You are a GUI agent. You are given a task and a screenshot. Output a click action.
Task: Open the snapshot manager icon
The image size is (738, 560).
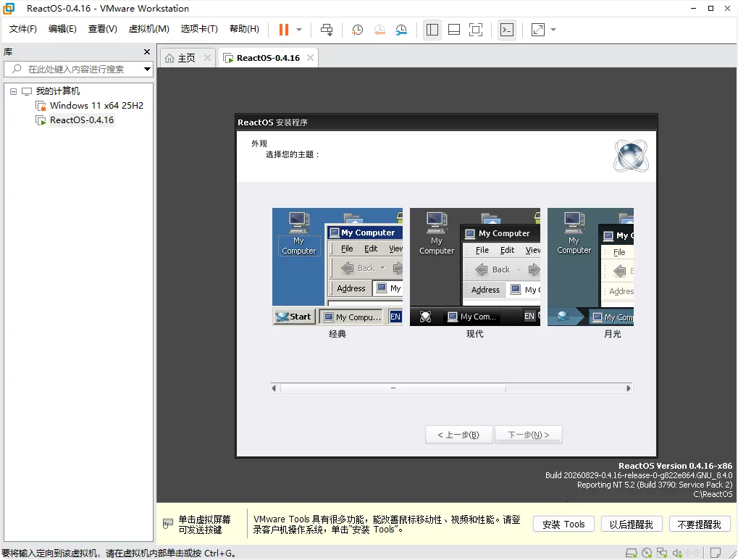coord(401,30)
